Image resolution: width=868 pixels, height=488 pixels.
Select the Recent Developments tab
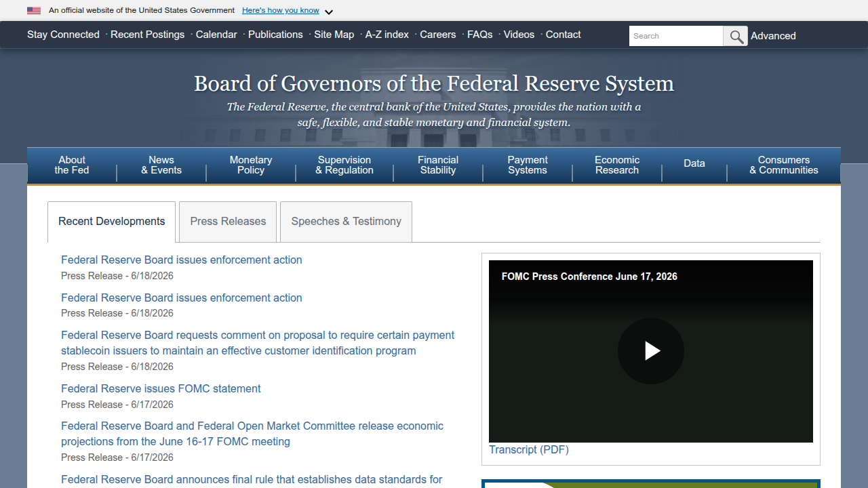click(x=112, y=222)
